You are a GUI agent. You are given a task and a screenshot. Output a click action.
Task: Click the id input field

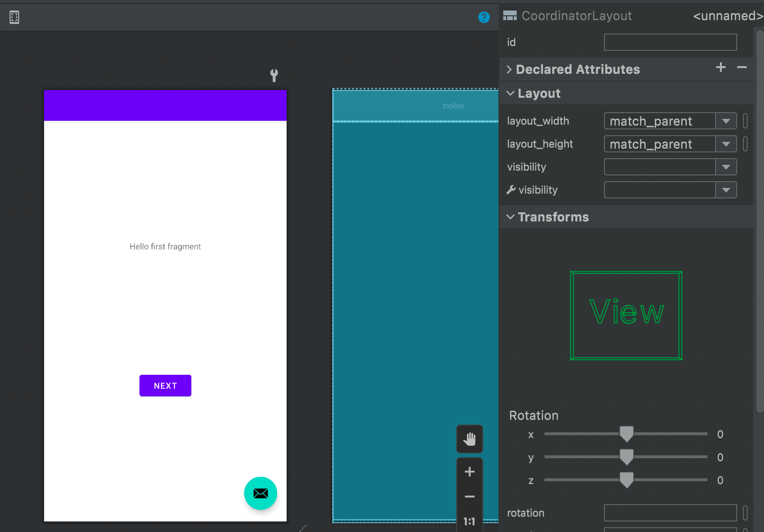tap(670, 42)
